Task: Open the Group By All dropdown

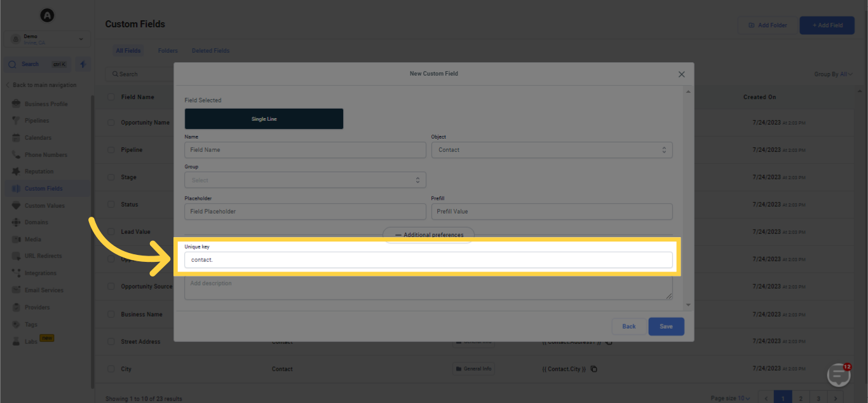Action: click(x=833, y=74)
